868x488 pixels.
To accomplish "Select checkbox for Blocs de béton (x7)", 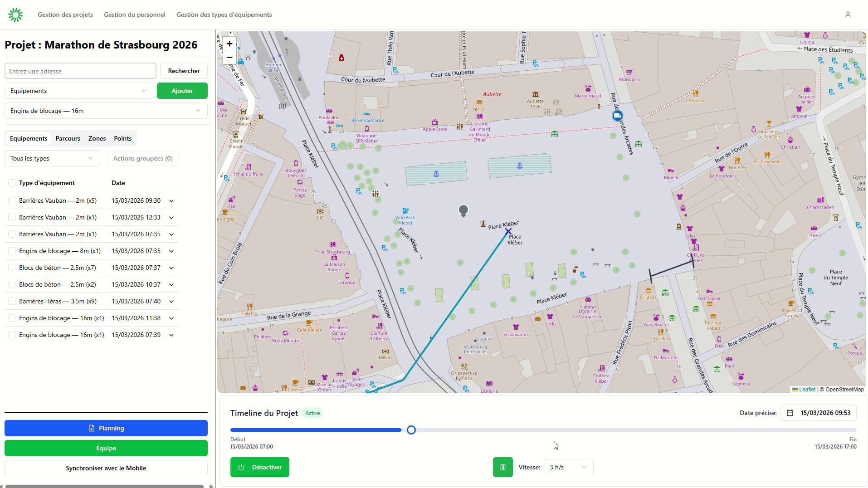I will pyautogui.click(x=12, y=268).
